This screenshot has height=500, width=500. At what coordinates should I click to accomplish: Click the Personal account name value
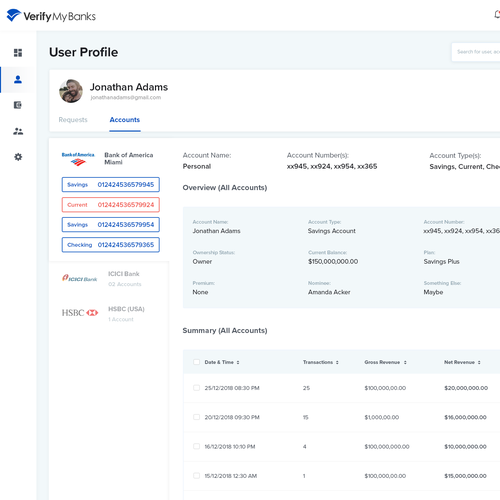[197, 166]
